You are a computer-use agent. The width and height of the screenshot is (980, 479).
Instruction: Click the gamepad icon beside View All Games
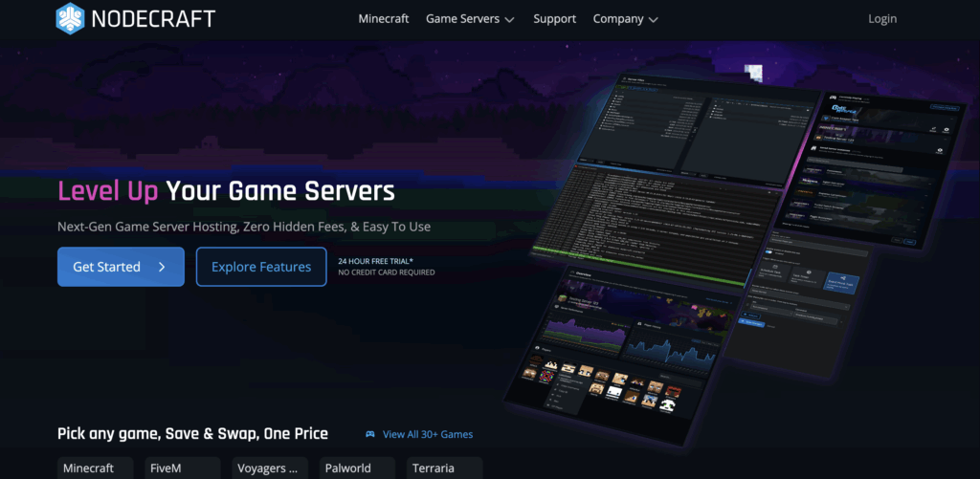click(370, 434)
